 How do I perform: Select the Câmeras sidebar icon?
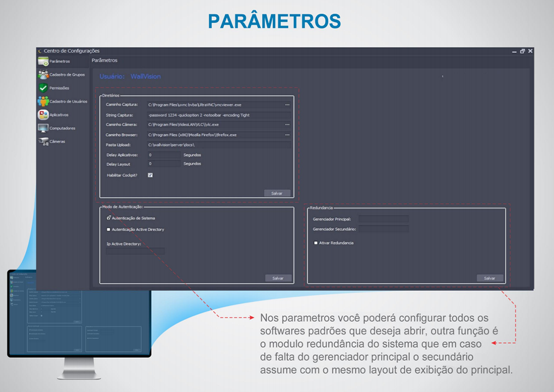coord(43,142)
